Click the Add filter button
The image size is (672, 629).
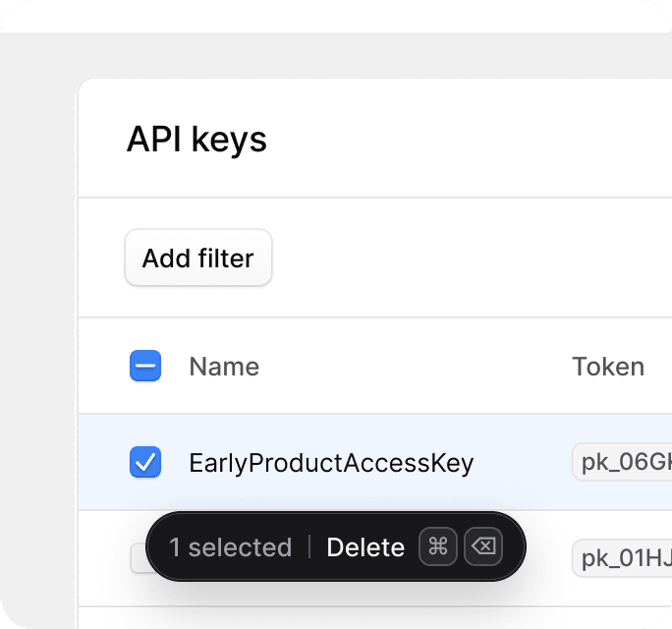pyautogui.click(x=198, y=257)
